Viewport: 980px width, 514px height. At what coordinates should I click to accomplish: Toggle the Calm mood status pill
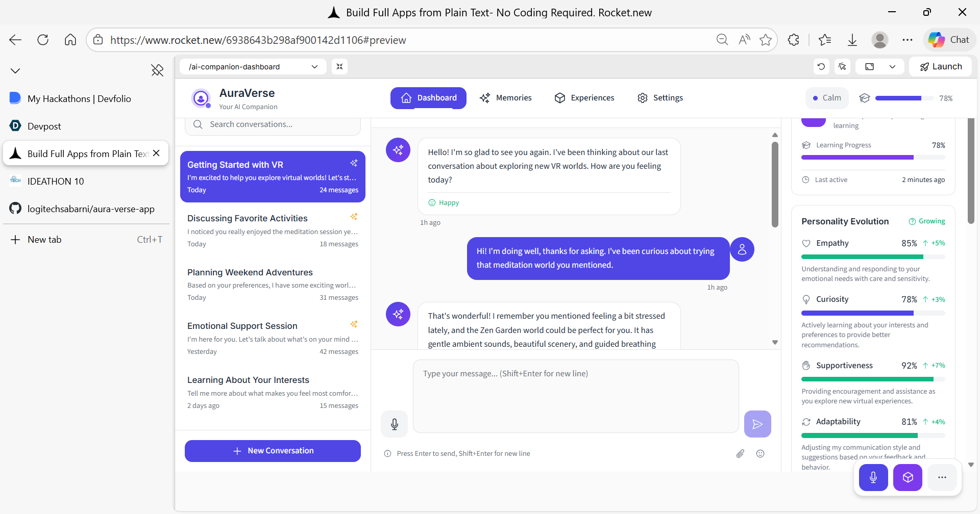[x=827, y=98]
